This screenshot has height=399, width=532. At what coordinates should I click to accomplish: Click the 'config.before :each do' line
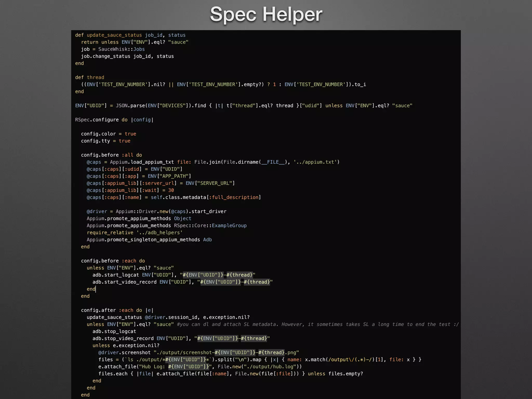click(x=113, y=261)
